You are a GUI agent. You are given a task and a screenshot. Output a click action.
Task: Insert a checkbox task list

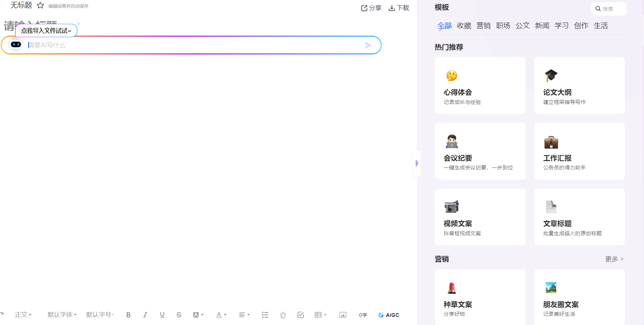[301, 315]
